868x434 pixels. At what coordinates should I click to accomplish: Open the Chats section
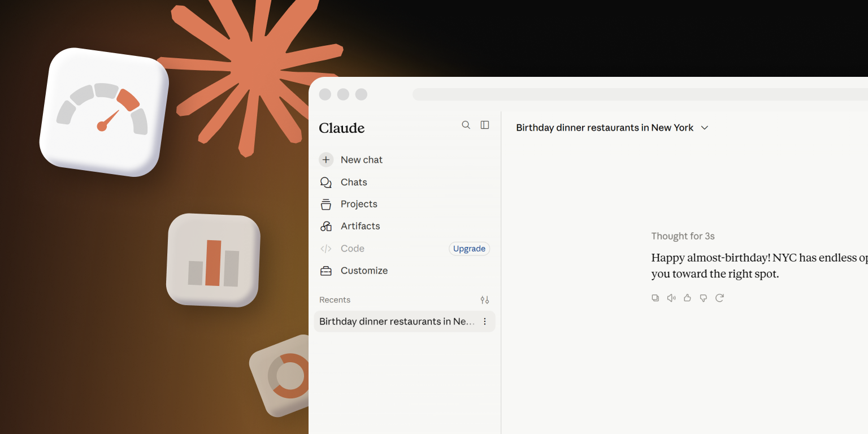(x=354, y=182)
